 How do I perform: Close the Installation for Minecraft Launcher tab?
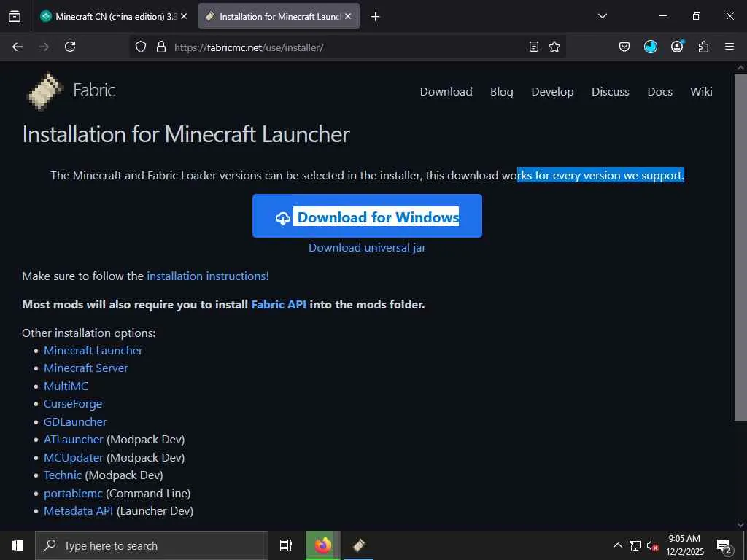coord(348,16)
